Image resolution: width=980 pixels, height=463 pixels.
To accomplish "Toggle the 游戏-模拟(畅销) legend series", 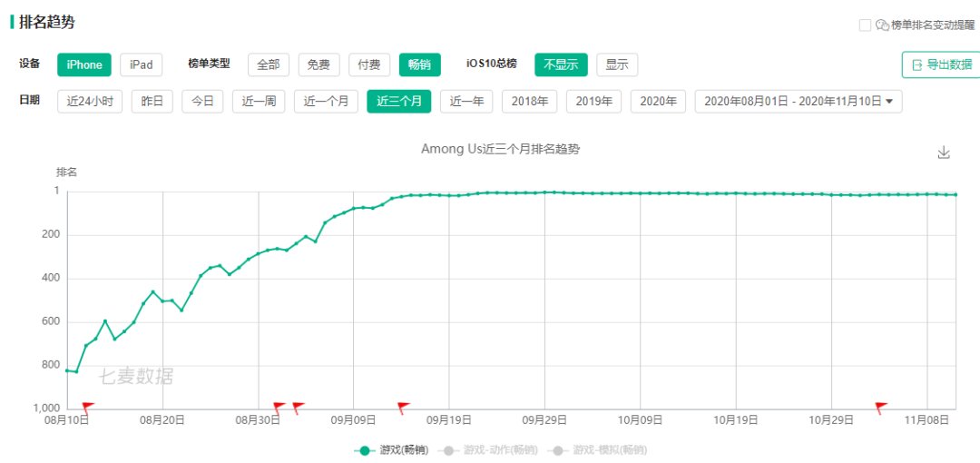I will [x=597, y=450].
